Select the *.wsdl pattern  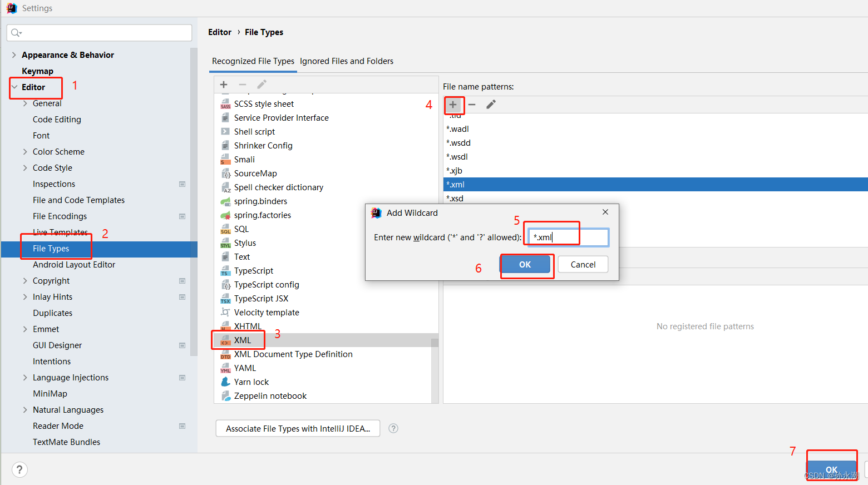click(x=655, y=157)
